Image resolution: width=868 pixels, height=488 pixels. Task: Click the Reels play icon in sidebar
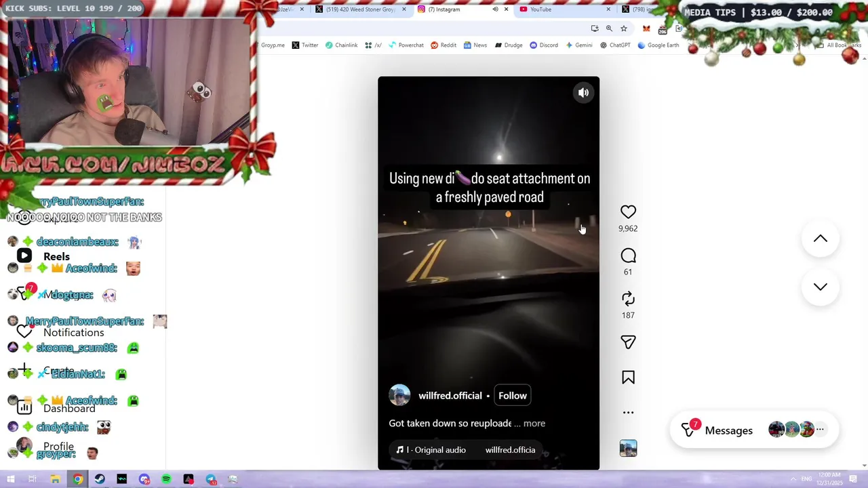point(24,256)
